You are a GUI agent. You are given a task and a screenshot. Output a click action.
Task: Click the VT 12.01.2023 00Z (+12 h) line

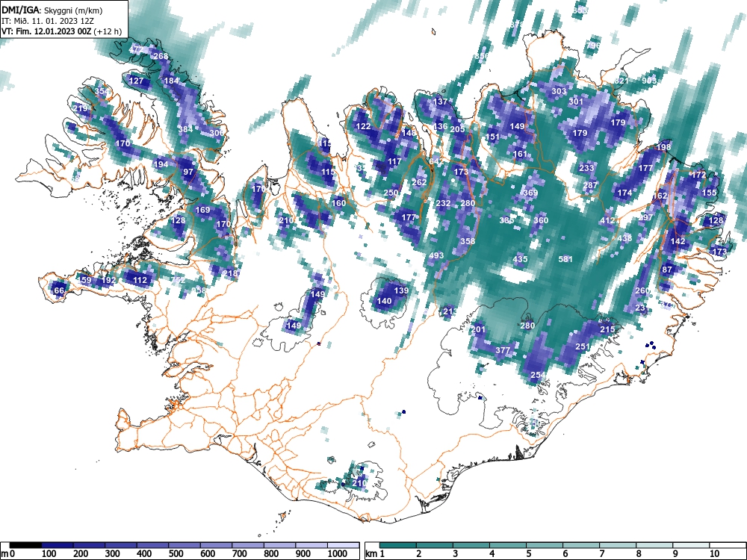click(61, 31)
